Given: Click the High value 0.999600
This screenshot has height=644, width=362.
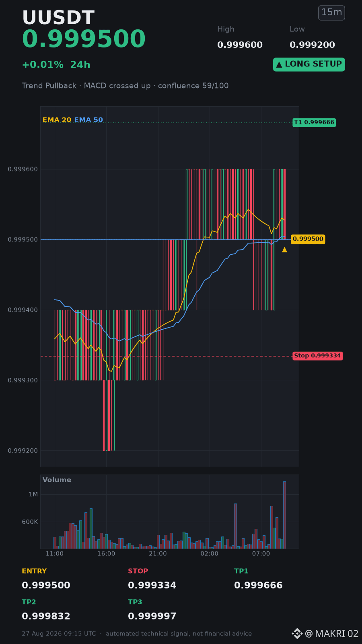Looking at the screenshot, I should (240, 45).
